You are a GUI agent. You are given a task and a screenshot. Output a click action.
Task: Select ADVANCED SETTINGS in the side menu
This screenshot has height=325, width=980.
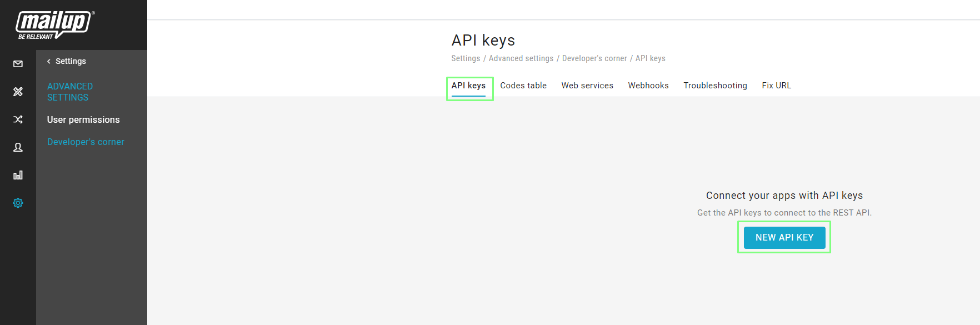coord(70,92)
